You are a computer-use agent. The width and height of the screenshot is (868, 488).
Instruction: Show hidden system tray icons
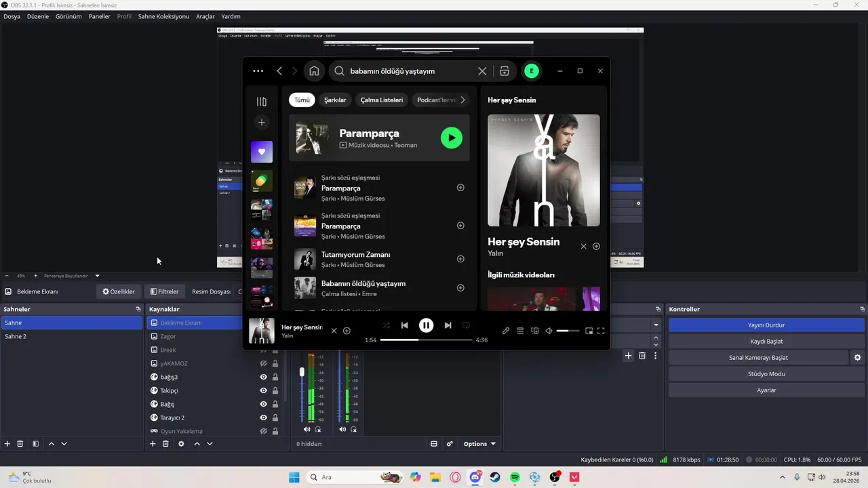pyautogui.click(x=783, y=477)
